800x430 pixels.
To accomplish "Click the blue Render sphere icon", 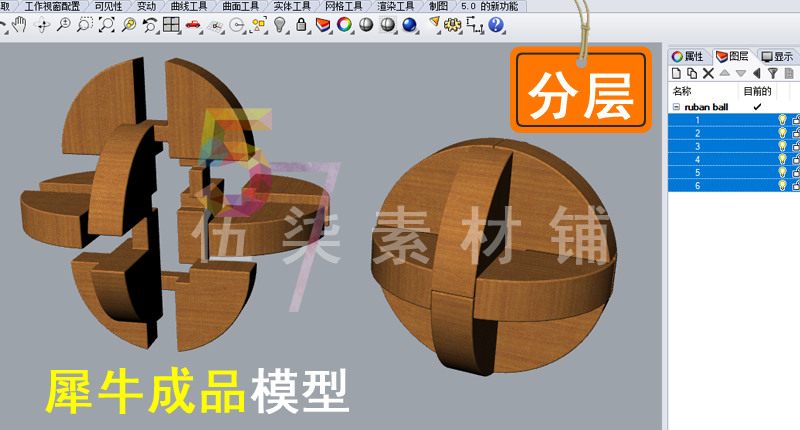I will 409,24.
